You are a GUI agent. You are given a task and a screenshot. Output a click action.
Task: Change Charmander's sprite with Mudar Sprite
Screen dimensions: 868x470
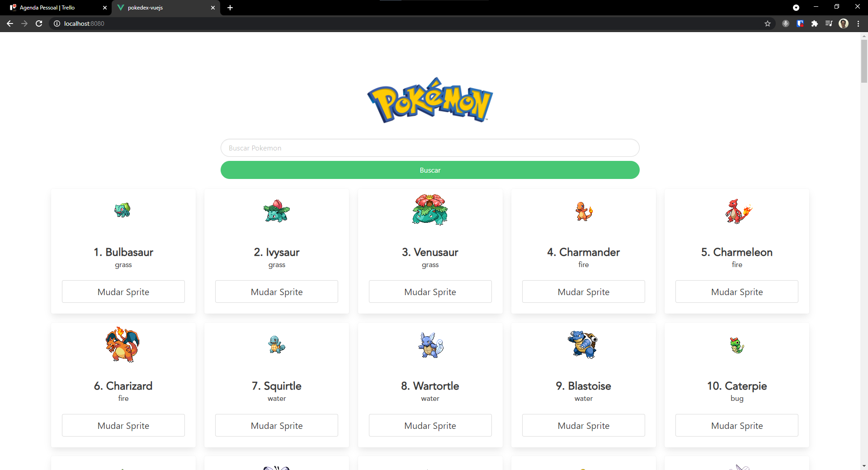click(584, 291)
